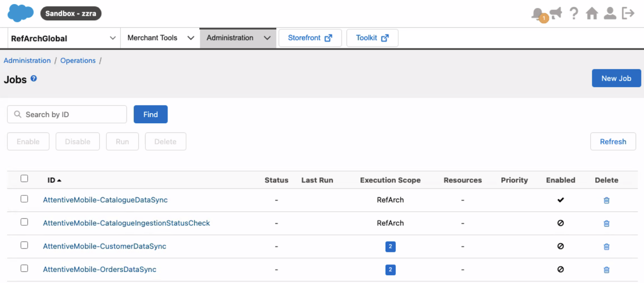This screenshot has width=644, height=283.
Task: Click the Priority column header
Action: pos(514,180)
